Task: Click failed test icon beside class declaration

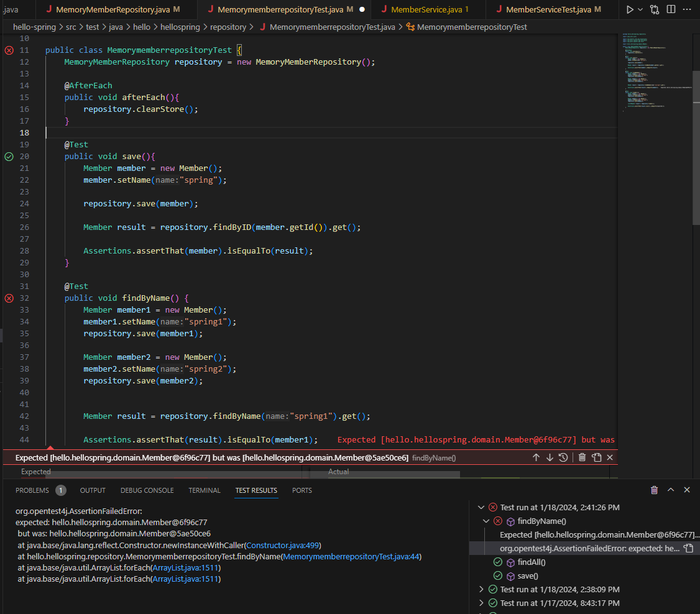Action: pyautogui.click(x=9, y=49)
